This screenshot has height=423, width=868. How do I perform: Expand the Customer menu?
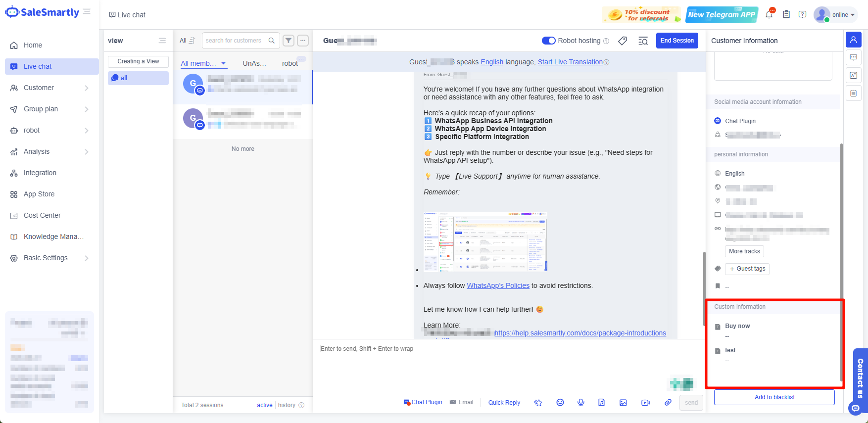[49, 88]
